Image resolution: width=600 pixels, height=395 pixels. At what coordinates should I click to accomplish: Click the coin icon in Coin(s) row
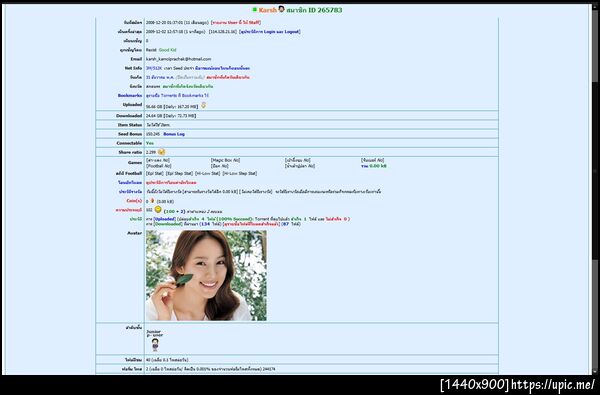click(x=152, y=201)
